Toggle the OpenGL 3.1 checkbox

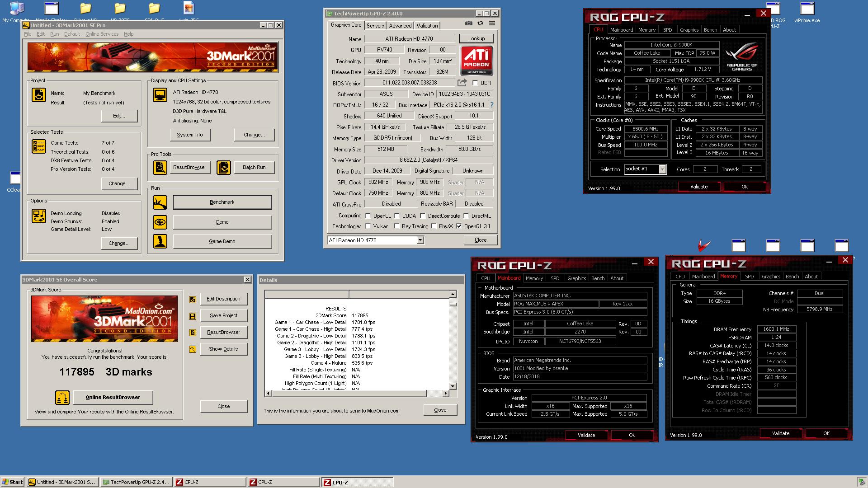point(459,226)
